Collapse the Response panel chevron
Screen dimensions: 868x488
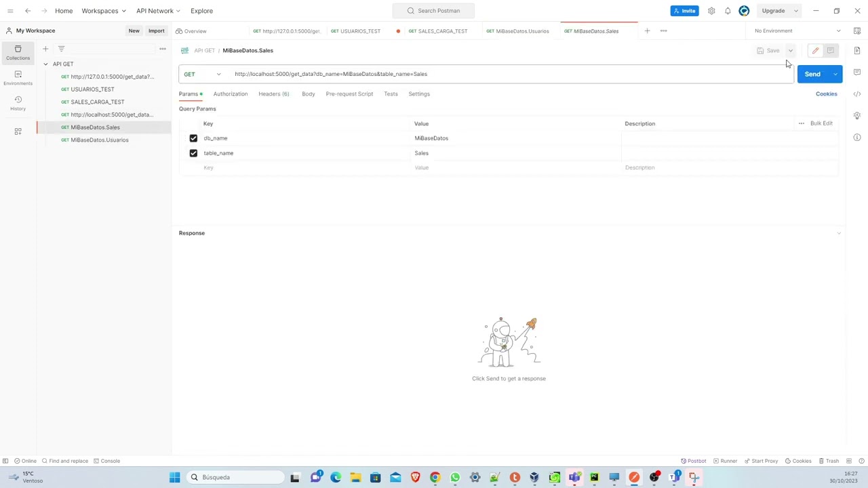pyautogui.click(x=839, y=233)
